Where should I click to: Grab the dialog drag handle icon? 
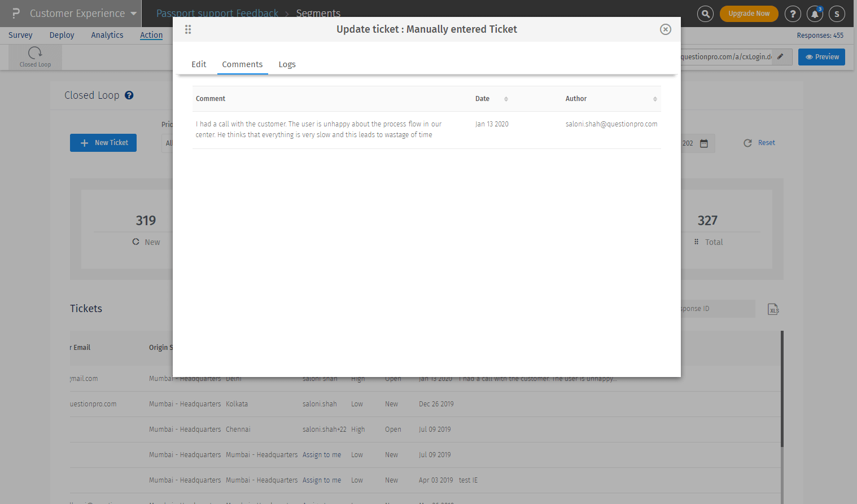[x=188, y=29]
